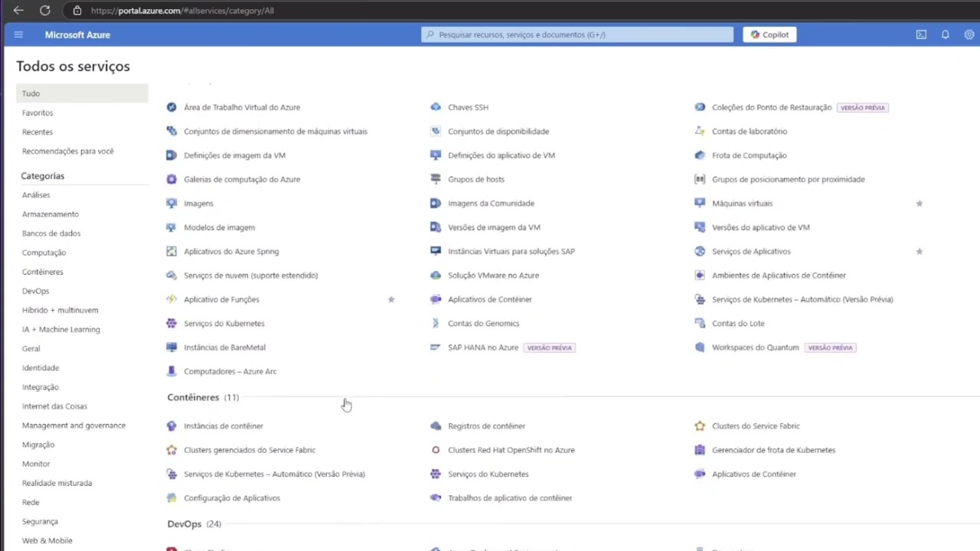Open Microsoft Azure home link
980x551 pixels.
[x=77, y=34]
